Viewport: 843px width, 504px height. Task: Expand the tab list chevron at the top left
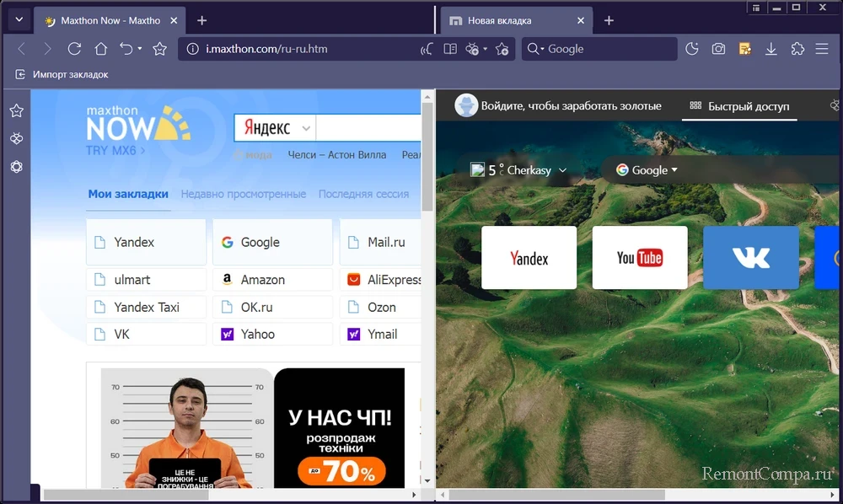(19, 20)
